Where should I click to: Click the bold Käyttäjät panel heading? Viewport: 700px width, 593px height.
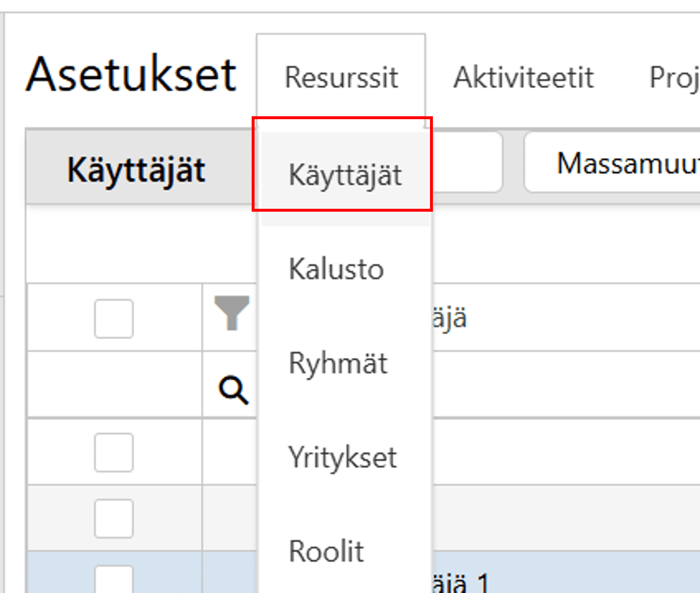pyautogui.click(x=136, y=170)
